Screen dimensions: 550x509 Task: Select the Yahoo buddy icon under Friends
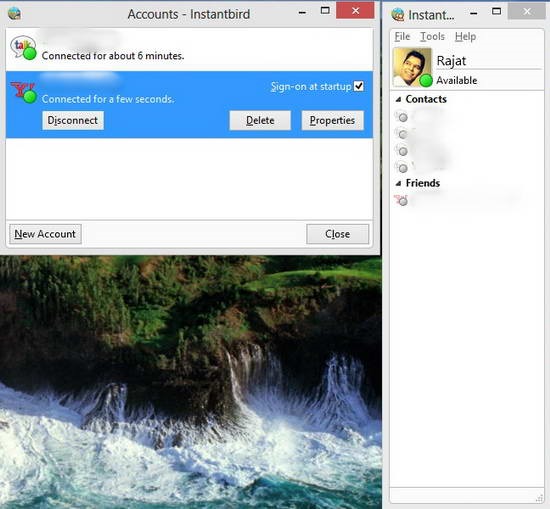click(401, 200)
